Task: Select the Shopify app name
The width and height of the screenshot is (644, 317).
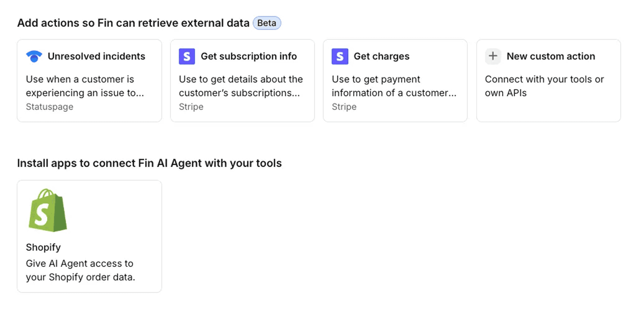Action: 43,247
